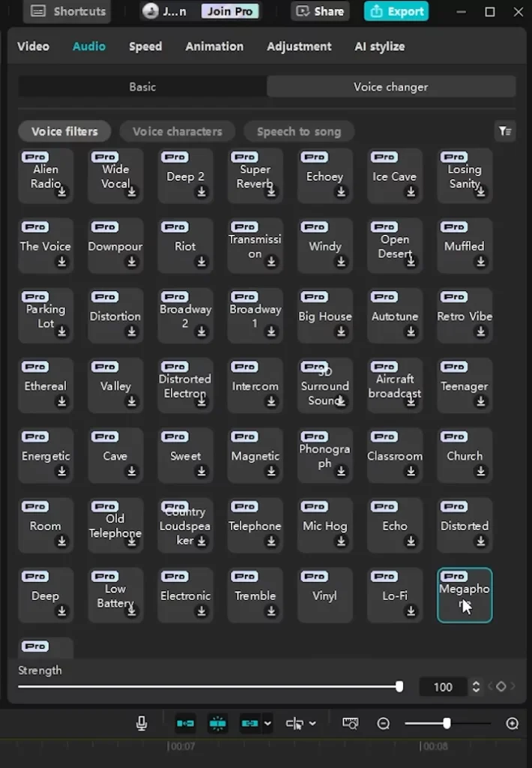Download the Tremble voice filter
The width and height of the screenshot is (532, 768).
(271, 611)
